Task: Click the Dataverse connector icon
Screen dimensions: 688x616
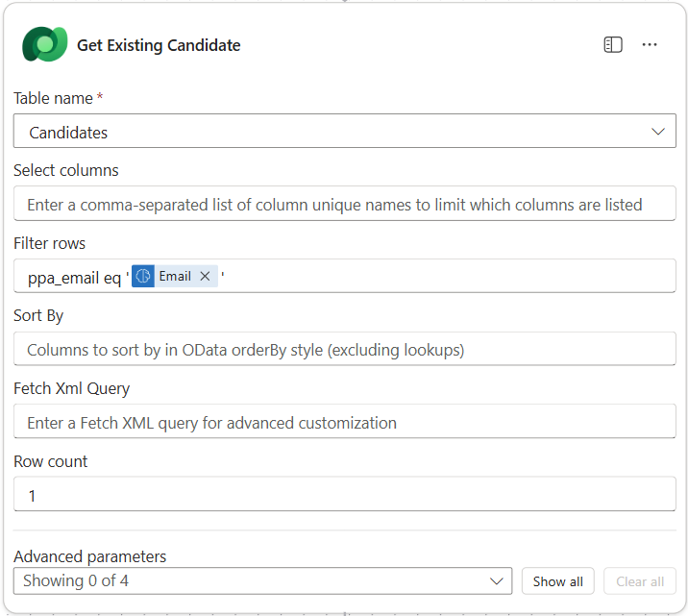Action: 44,45
